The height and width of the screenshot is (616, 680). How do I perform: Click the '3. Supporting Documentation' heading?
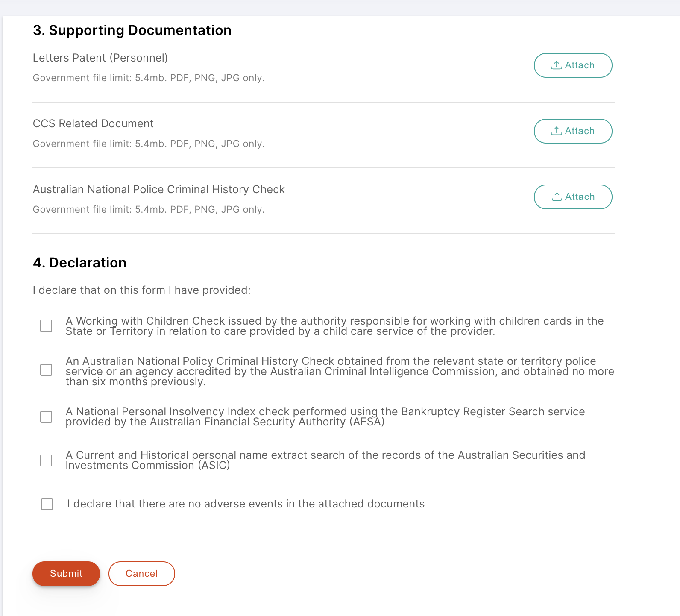click(132, 30)
